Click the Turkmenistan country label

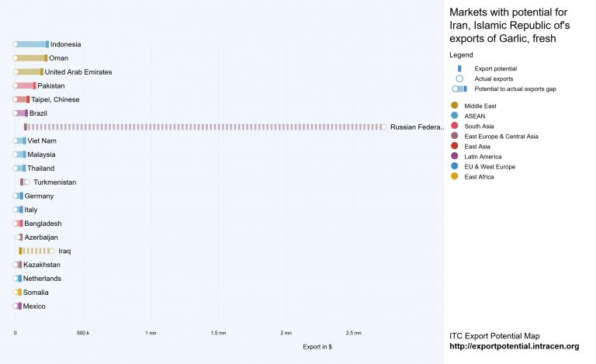tap(55, 182)
